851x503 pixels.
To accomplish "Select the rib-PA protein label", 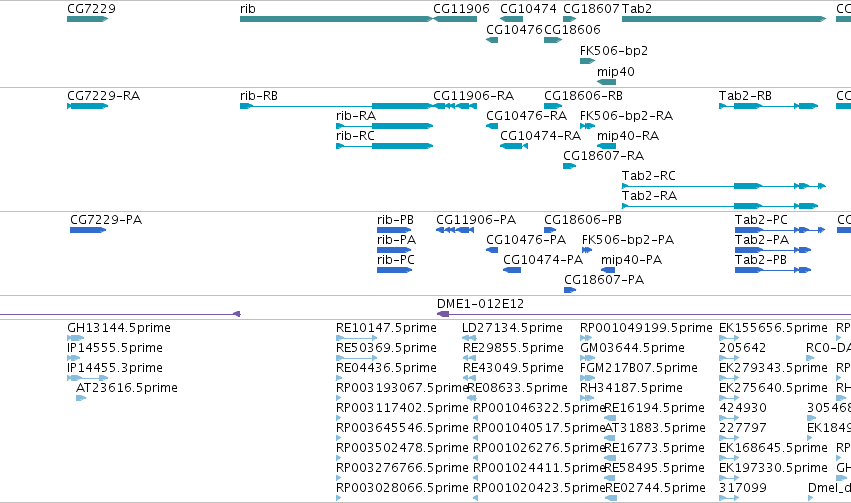I will (x=396, y=240).
